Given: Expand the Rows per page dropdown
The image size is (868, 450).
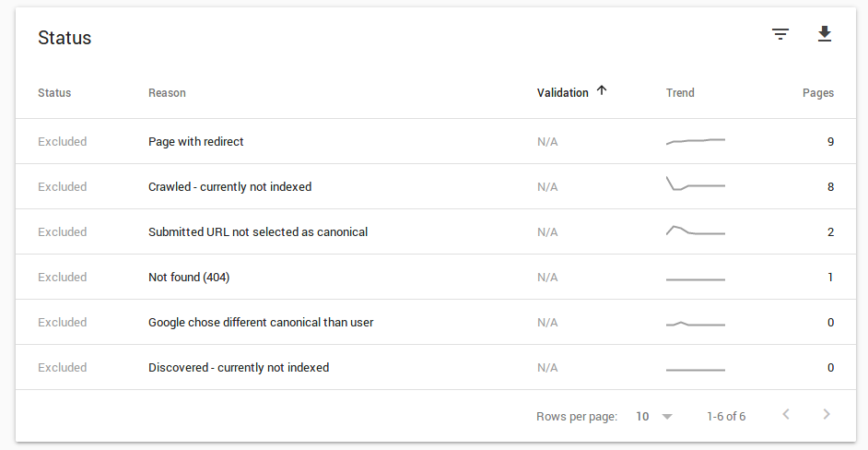Looking at the screenshot, I should click(667, 417).
